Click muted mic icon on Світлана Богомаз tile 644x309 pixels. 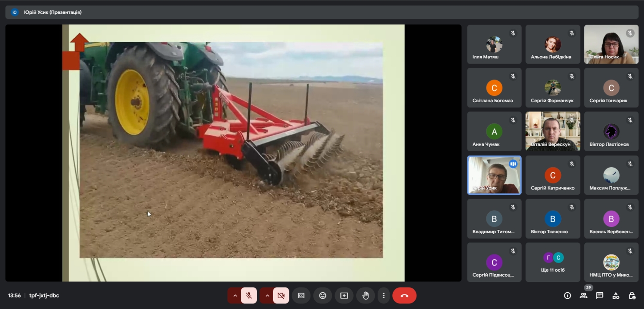(513, 76)
